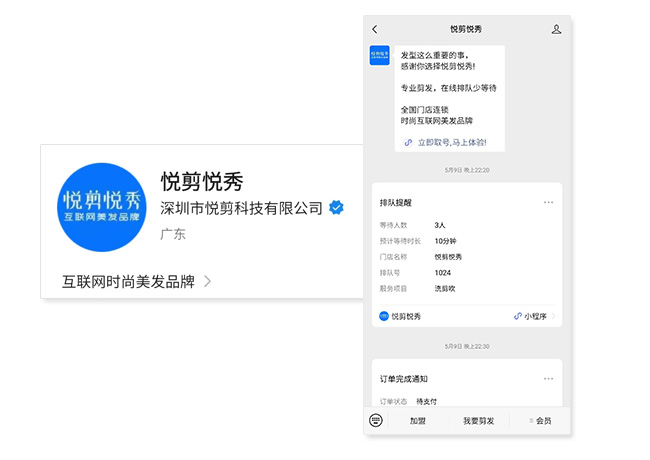Click the mini program link icon in welcome message
Viewport: 650px width, 460px height.
(408, 143)
